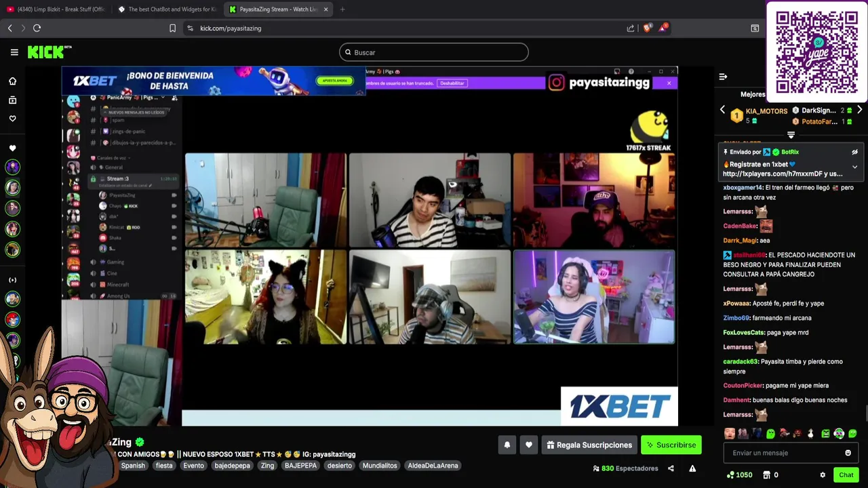Open a new browser tab
Image resolution: width=868 pixels, height=488 pixels.
pos(342,9)
